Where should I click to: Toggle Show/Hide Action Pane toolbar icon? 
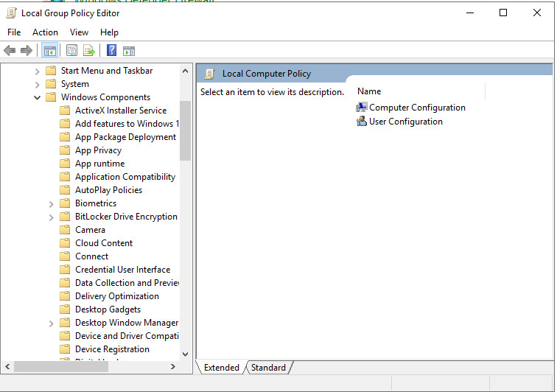click(x=129, y=51)
